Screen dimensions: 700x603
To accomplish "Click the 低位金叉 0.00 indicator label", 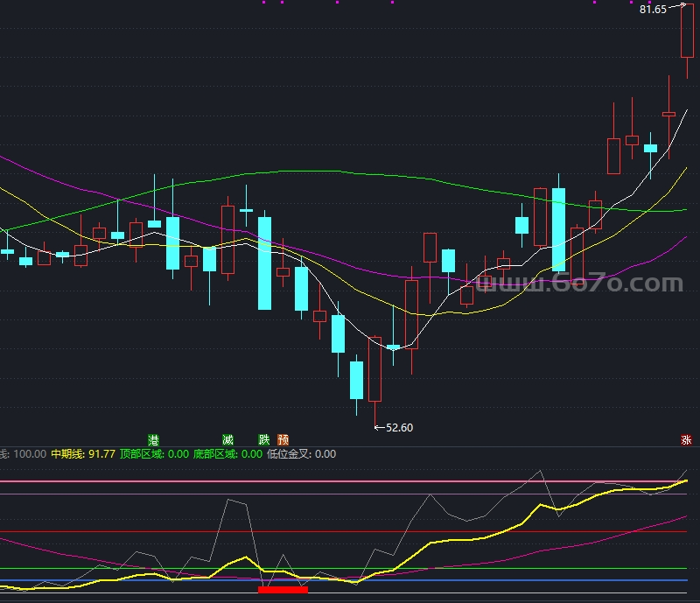I will pos(301,454).
